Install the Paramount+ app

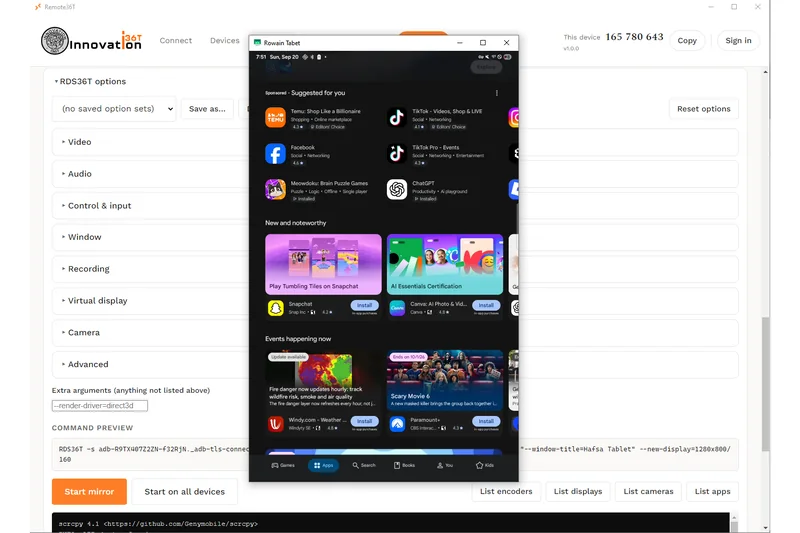(x=486, y=421)
